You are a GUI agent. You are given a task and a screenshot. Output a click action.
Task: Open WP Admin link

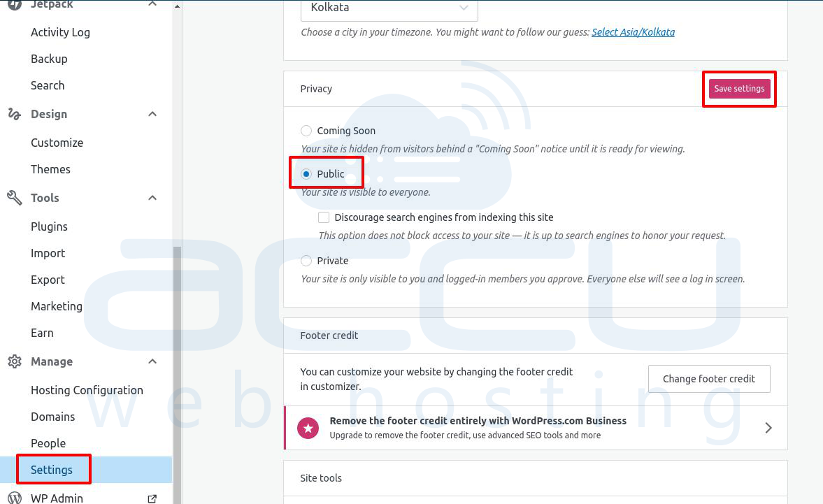click(57, 498)
